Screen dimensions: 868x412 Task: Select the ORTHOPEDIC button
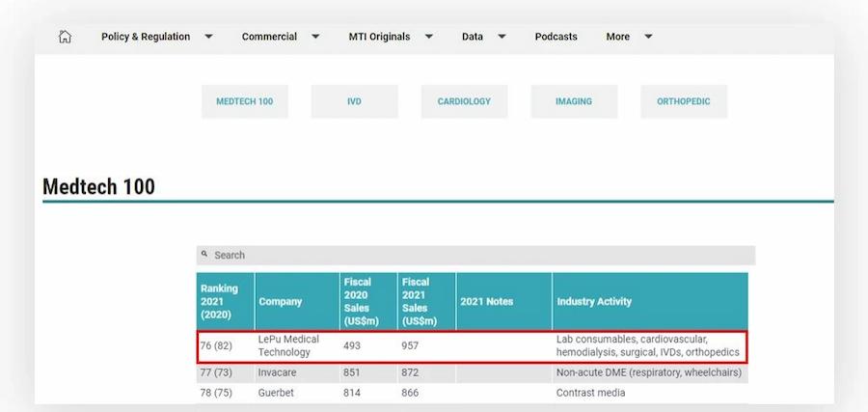click(x=684, y=101)
